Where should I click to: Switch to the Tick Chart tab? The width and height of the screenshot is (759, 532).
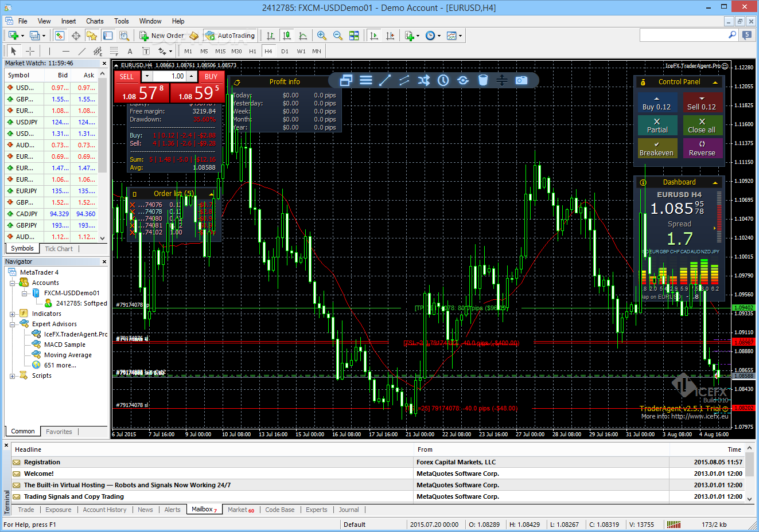point(59,249)
